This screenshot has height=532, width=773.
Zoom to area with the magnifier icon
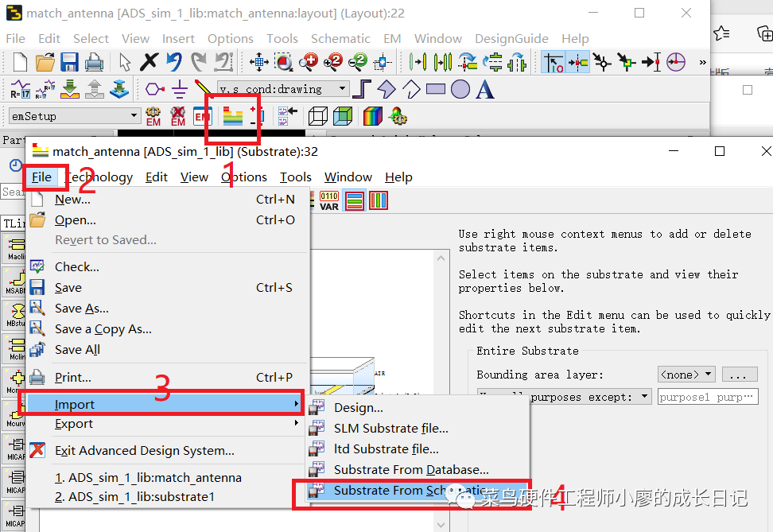pos(283,62)
